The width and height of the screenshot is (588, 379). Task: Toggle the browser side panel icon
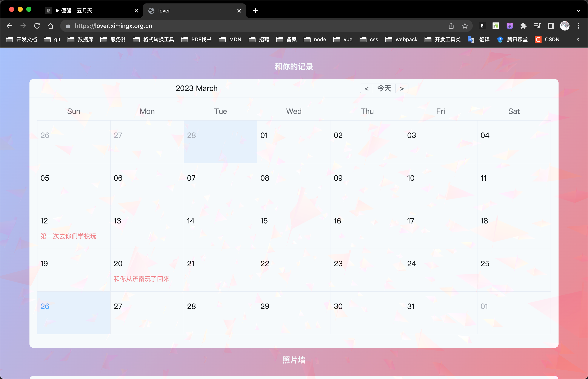551,26
